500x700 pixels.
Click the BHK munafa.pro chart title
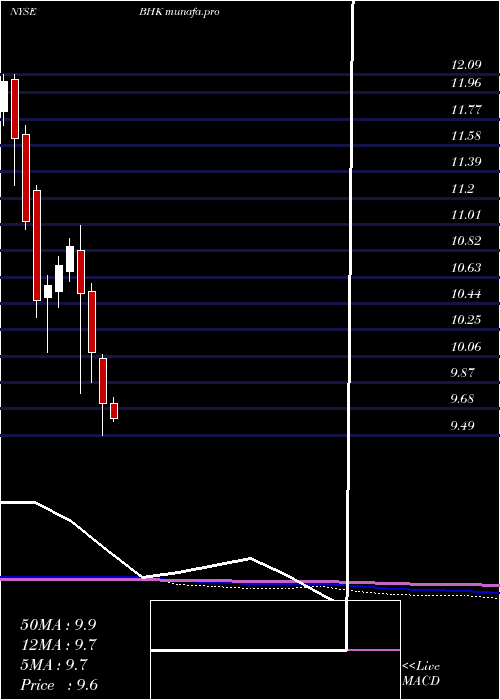tap(179, 12)
